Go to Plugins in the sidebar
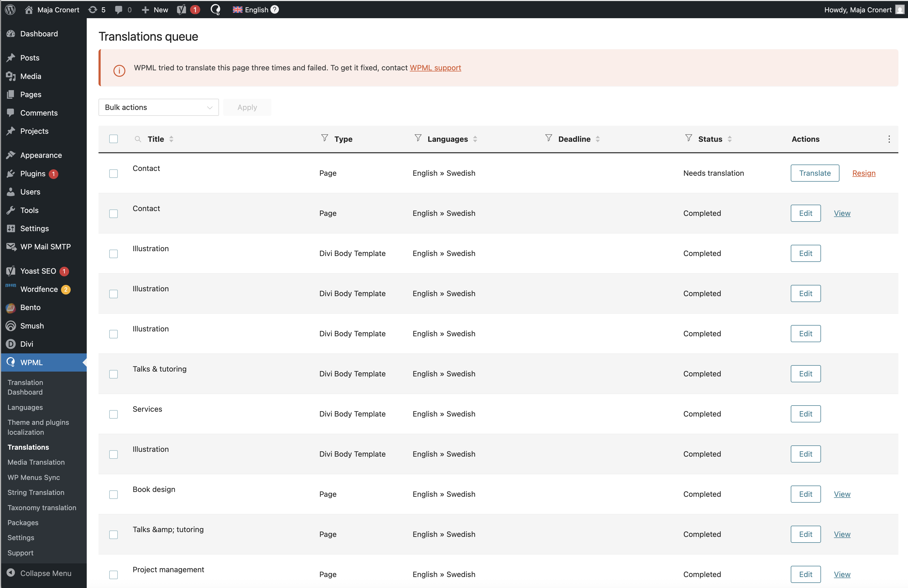 point(33,174)
